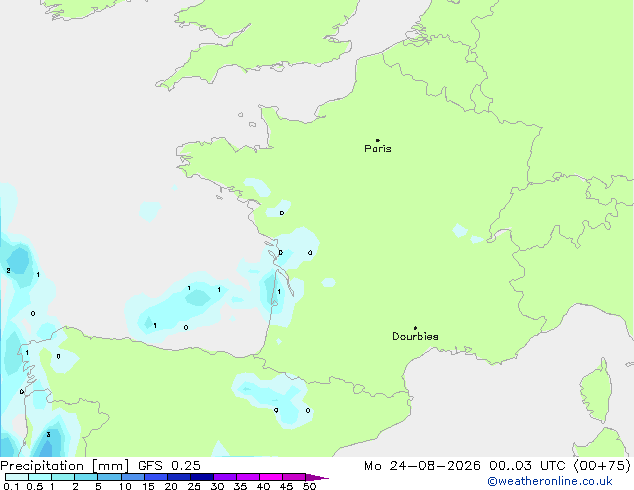This screenshot has width=634, height=490.
Task: Click the Precipitation [mm] title text
Action: 65,466
